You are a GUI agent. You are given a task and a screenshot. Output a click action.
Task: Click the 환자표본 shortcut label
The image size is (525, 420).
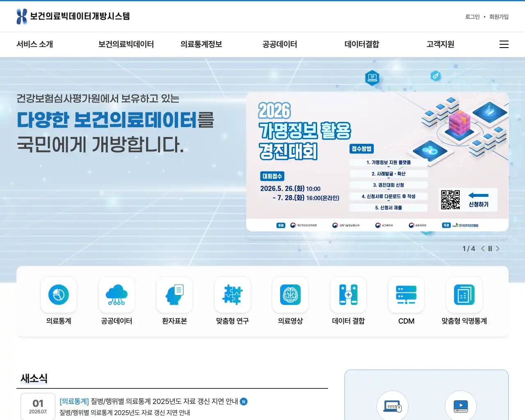(x=174, y=321)
